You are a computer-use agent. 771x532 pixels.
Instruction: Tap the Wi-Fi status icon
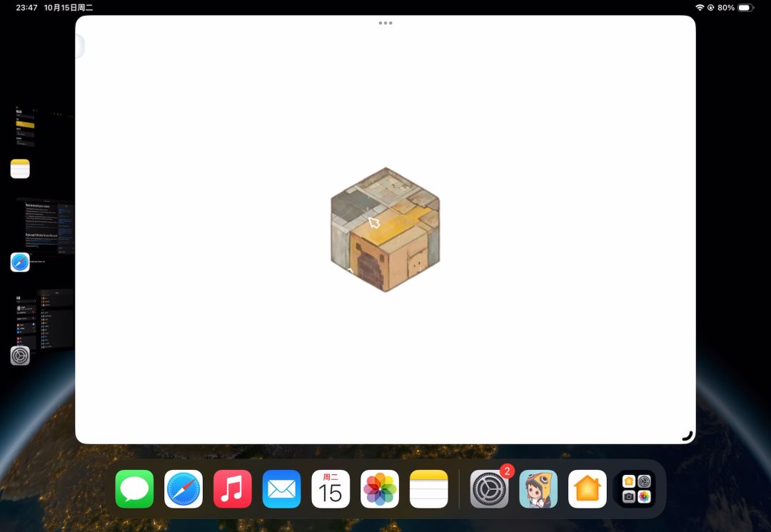700,7
